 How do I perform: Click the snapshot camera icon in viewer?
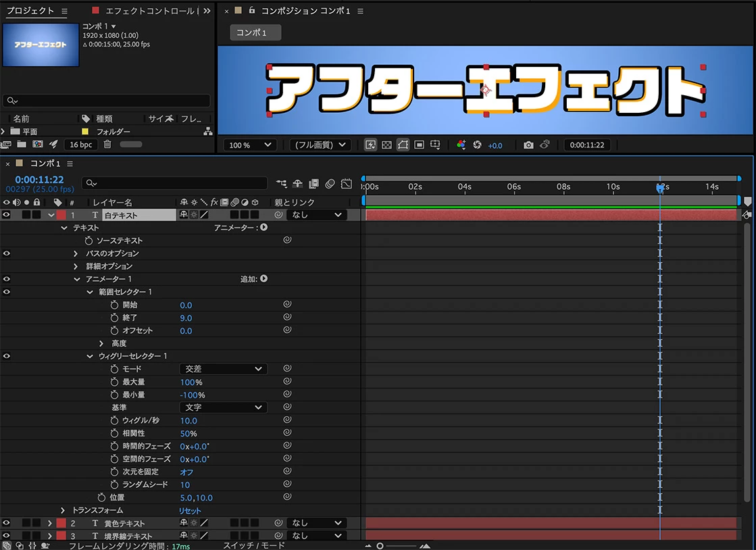click(x=528, y=145)
